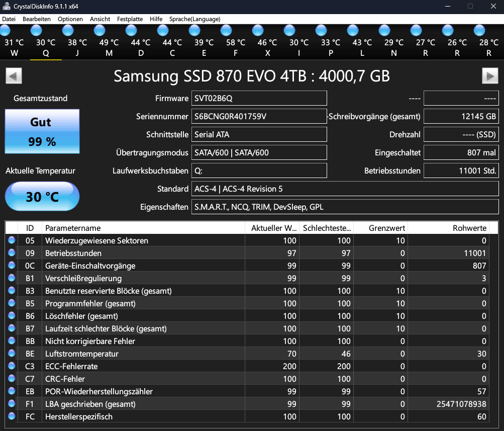The height and width of the screenshot is (431, 504).
Task: Open the Datei menu
Action: (9, 19)
